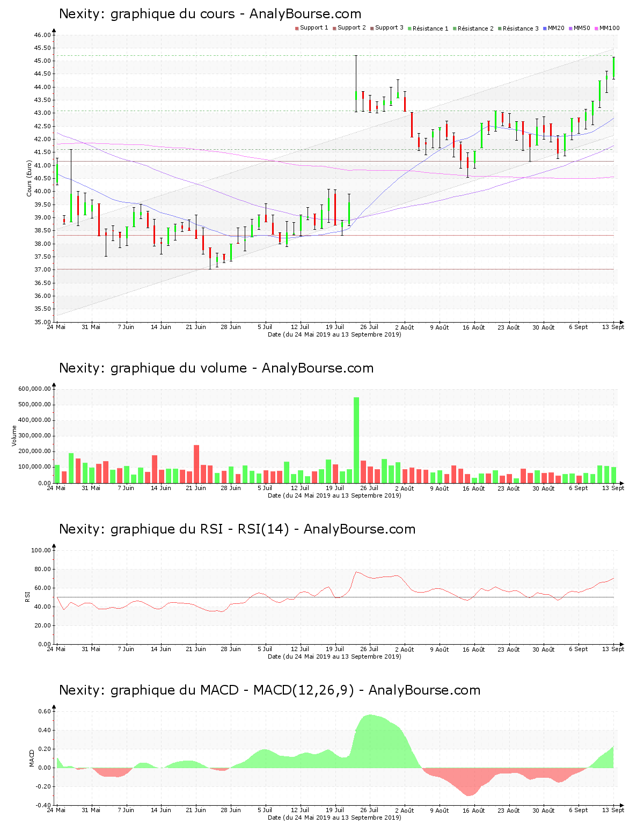Click the 'Cours (Euro)' axis title
The height and width of the screenshot is (832, 644).
pyautogui.click(x=29, y=178)
